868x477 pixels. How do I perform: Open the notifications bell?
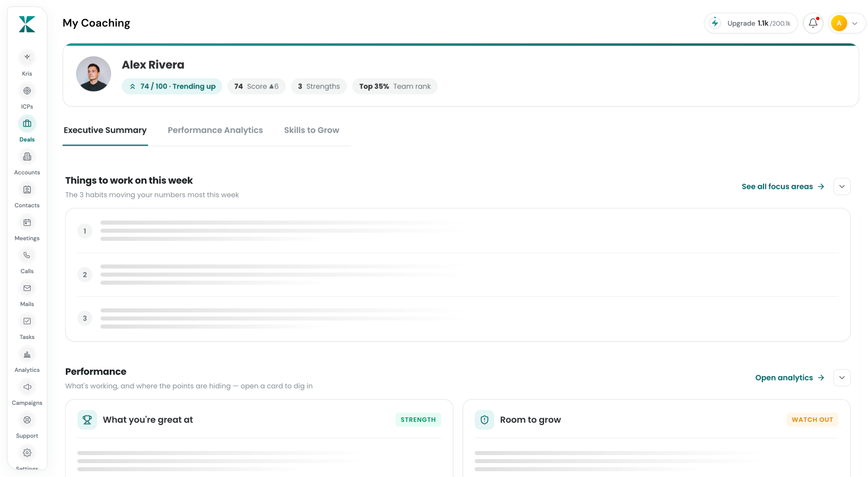813,23
